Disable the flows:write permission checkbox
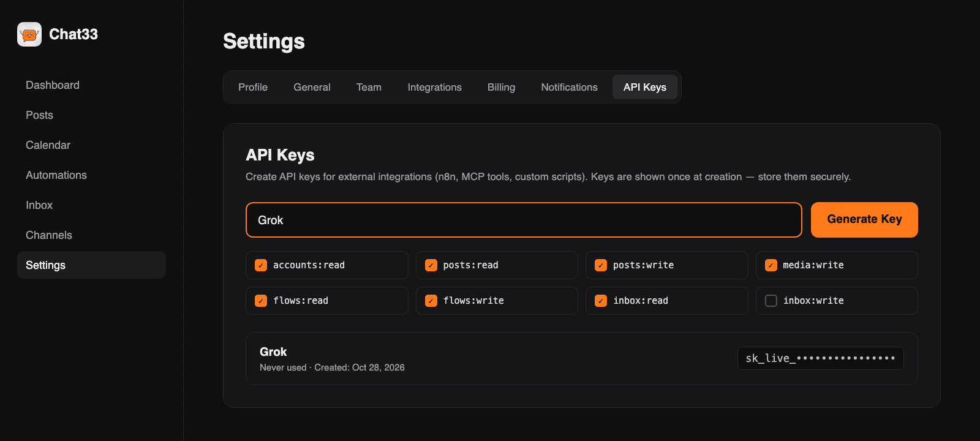The width and height of the screenshot is (980, 441). point(431,301)
